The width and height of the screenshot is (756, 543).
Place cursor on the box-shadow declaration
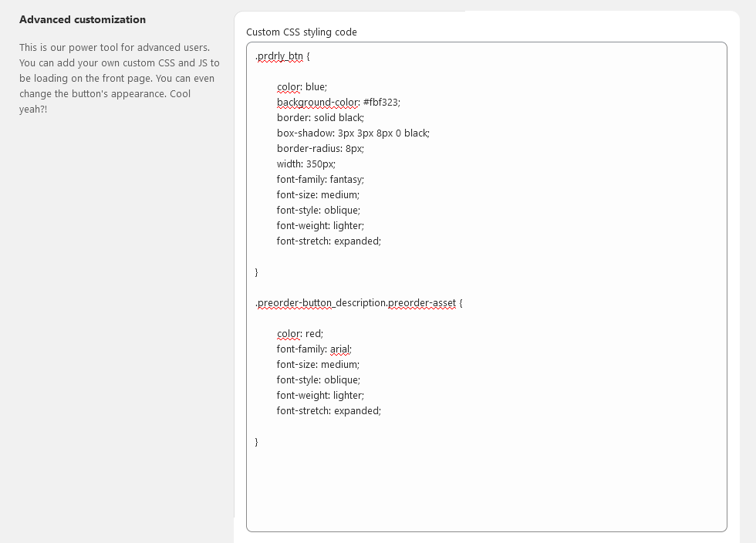click(353, 133)
